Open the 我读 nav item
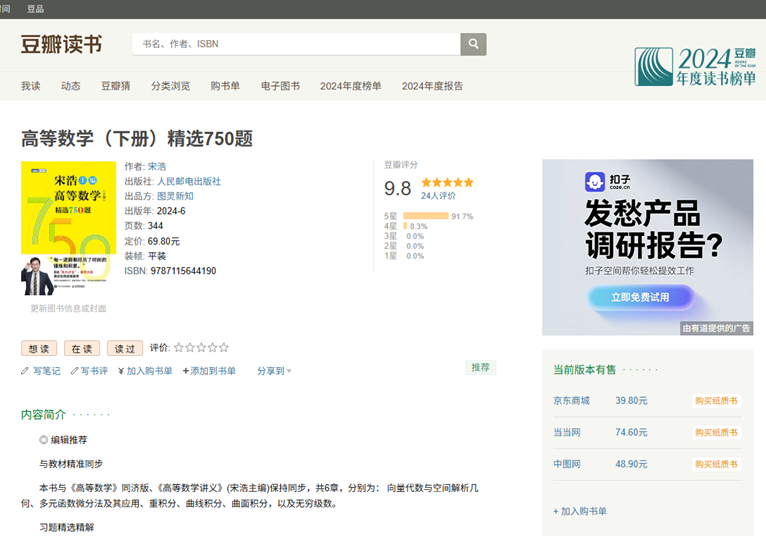This screenshot has width=766, height=544. [x=31, y=86]
